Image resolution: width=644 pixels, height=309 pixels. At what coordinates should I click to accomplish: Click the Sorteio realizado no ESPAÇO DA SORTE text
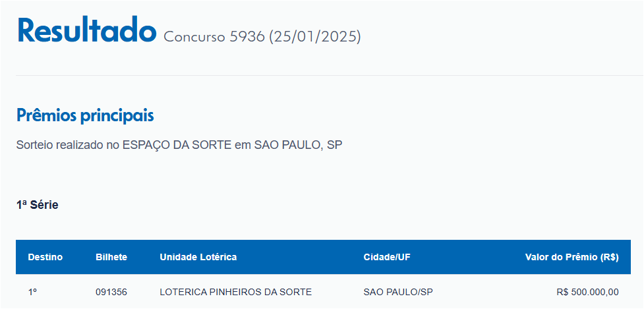(x=179, y=145)
